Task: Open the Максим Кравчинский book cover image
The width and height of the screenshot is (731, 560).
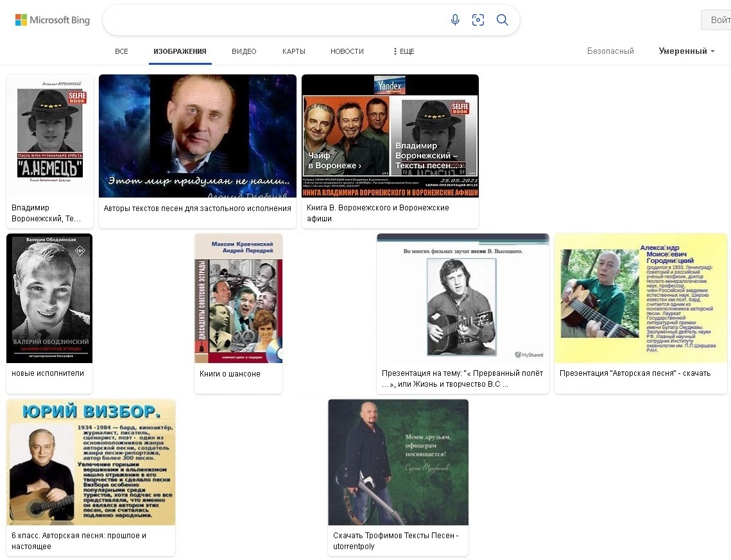Action: point(238,298)
